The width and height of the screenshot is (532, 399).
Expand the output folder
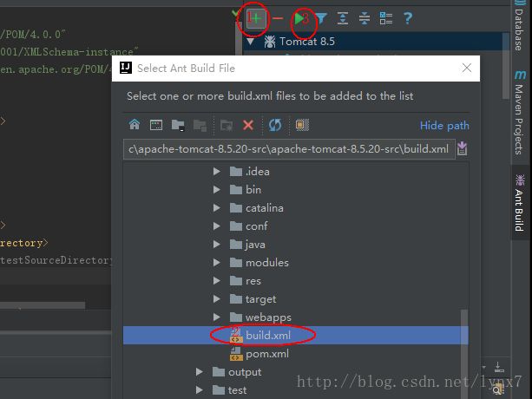(199, 372)
